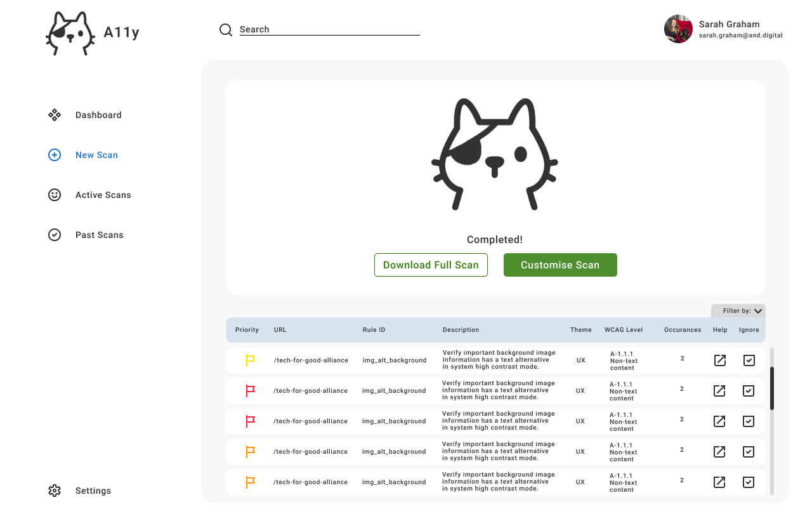Toggle ignore checkbox in the second row
This screenshot has width=812, height=528.
point(749,391)
